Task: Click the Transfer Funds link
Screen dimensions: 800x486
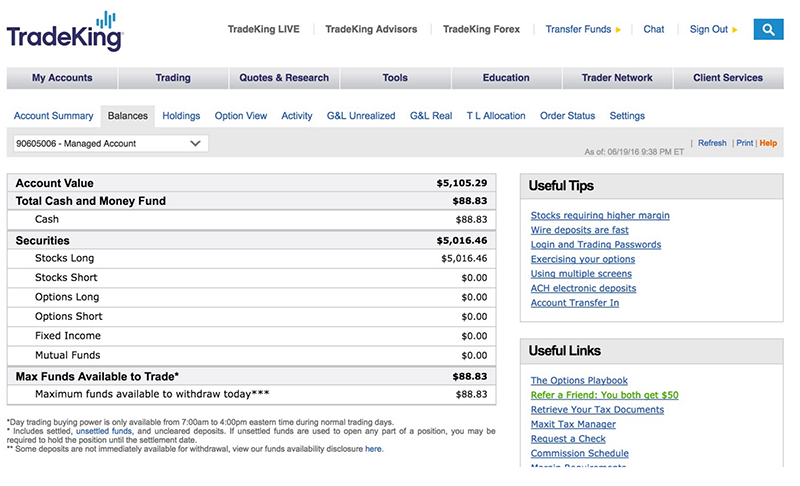Action: coord(578,30)
